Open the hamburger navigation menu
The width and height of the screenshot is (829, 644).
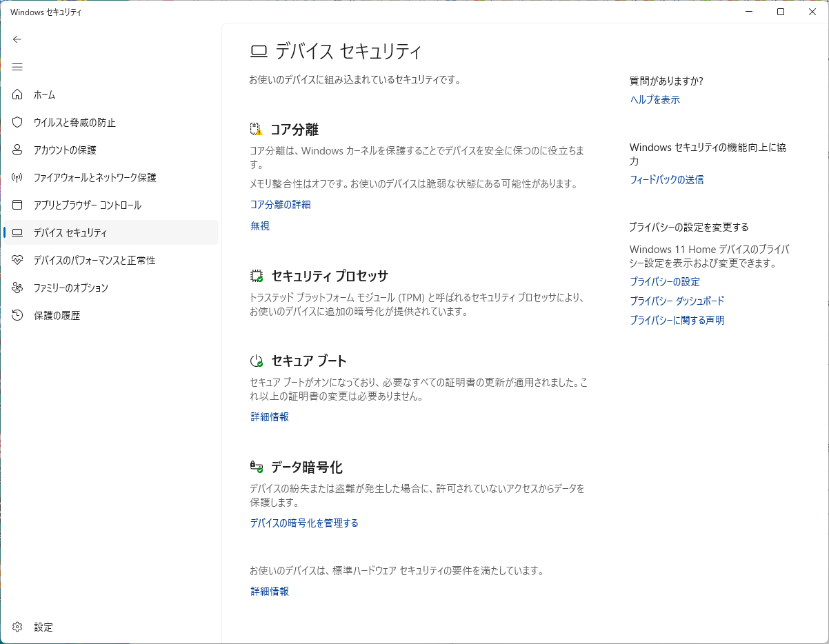coord(17,67)
